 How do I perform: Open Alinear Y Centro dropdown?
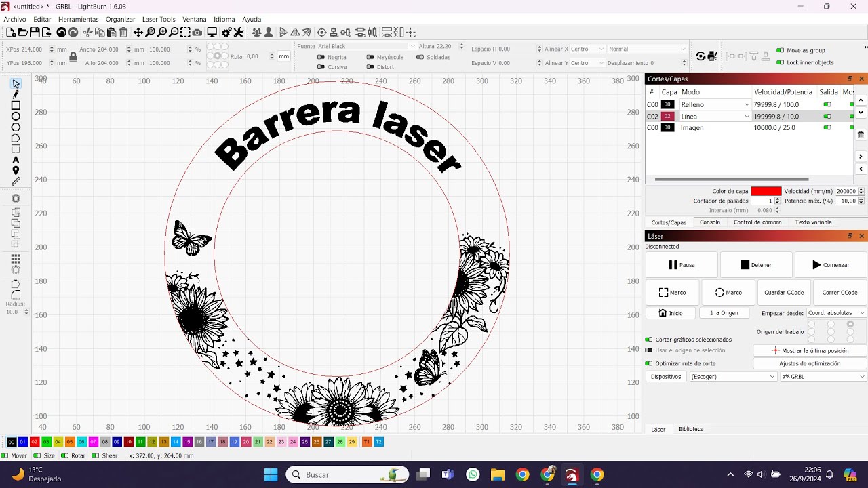point(587,63)
